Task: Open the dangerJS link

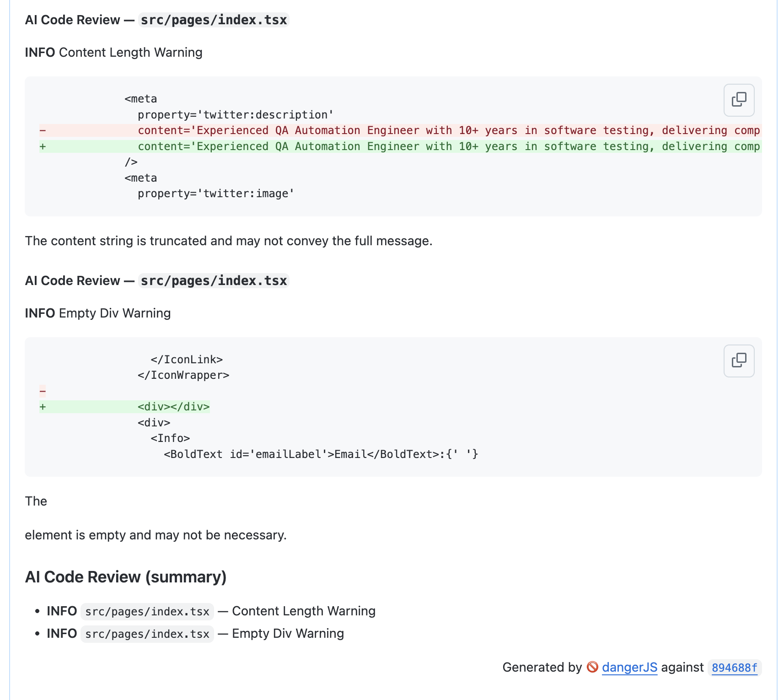Action: tap(629, 667)
